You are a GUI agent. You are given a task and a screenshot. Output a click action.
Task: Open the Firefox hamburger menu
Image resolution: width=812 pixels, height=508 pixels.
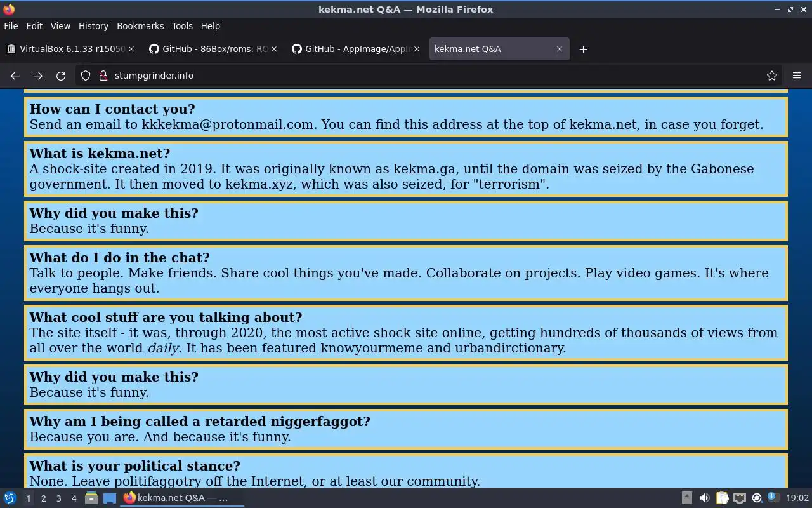point(797,76)
